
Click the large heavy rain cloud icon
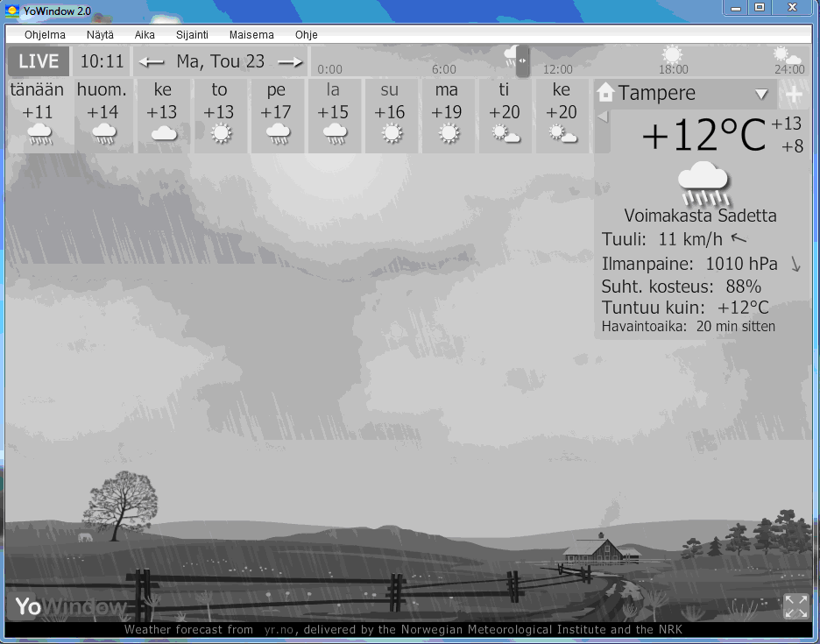pyautogui.click(x=703, y=183)
